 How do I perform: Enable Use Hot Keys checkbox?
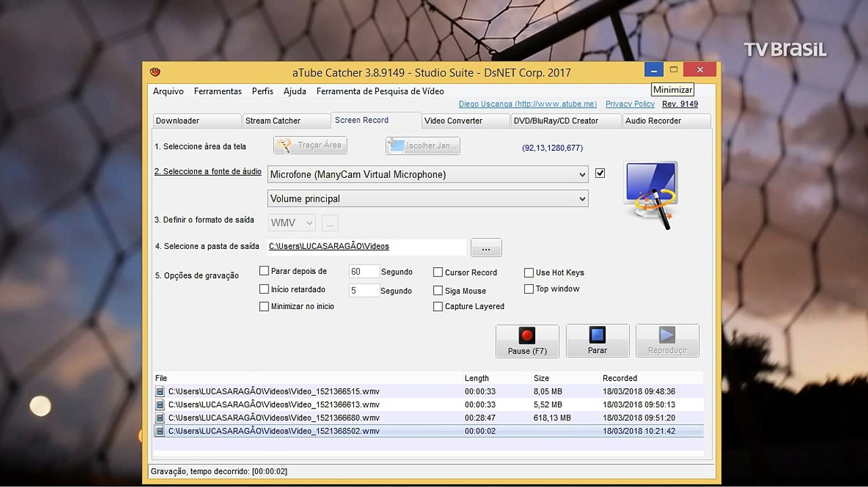529,273
